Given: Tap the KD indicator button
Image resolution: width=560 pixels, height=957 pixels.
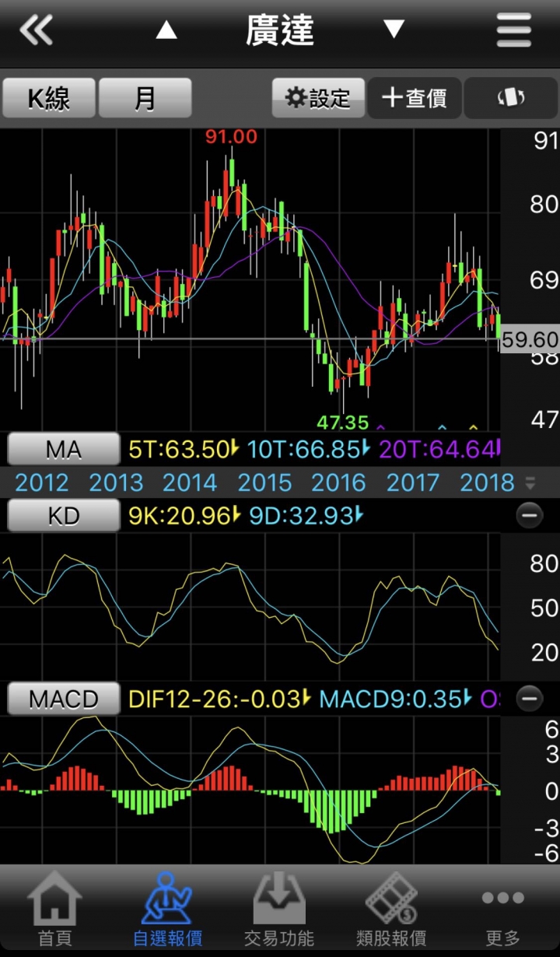Looking at the screenshot, I should pos(64,515).
